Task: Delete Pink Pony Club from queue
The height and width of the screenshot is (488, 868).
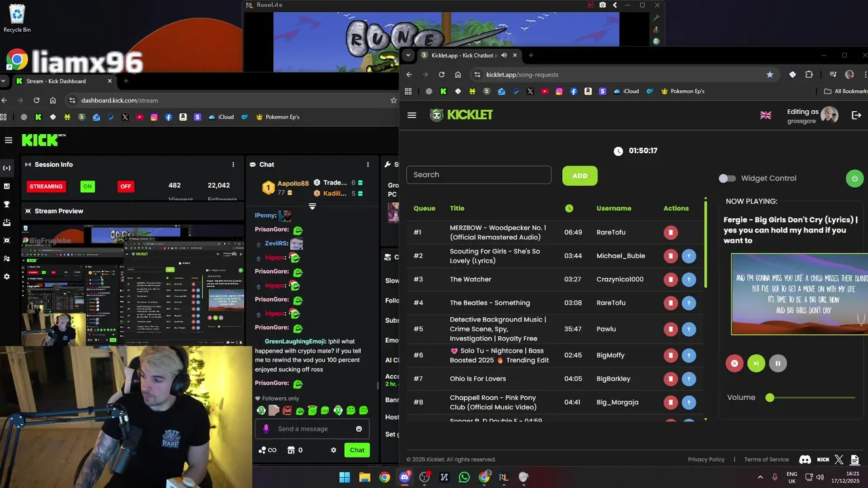Action: coord(670,403)
